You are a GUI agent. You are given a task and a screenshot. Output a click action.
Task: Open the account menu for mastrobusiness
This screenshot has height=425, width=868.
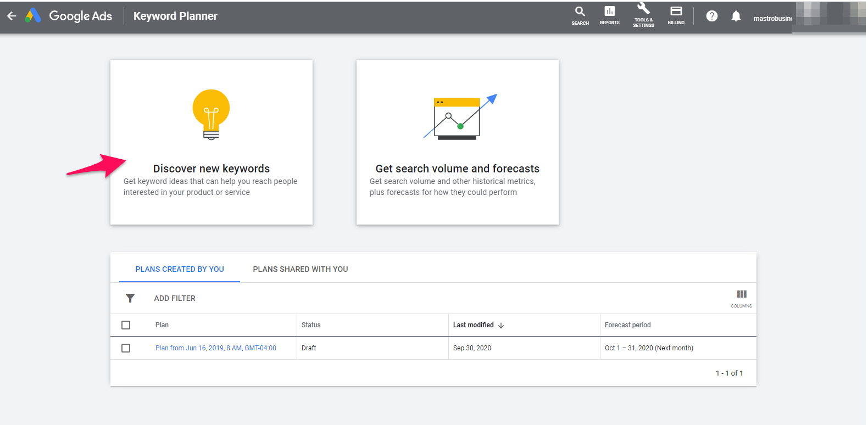point(772,18)
